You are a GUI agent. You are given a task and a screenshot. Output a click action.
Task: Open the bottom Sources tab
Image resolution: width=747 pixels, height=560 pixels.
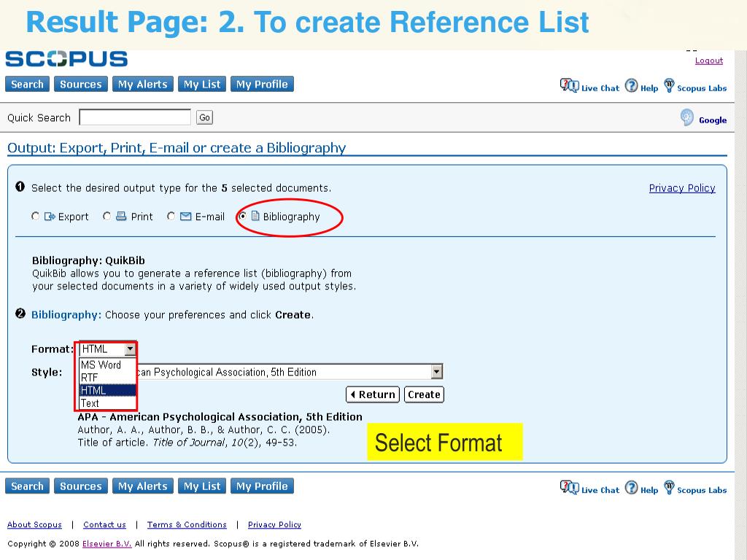[x=80, y=486]
